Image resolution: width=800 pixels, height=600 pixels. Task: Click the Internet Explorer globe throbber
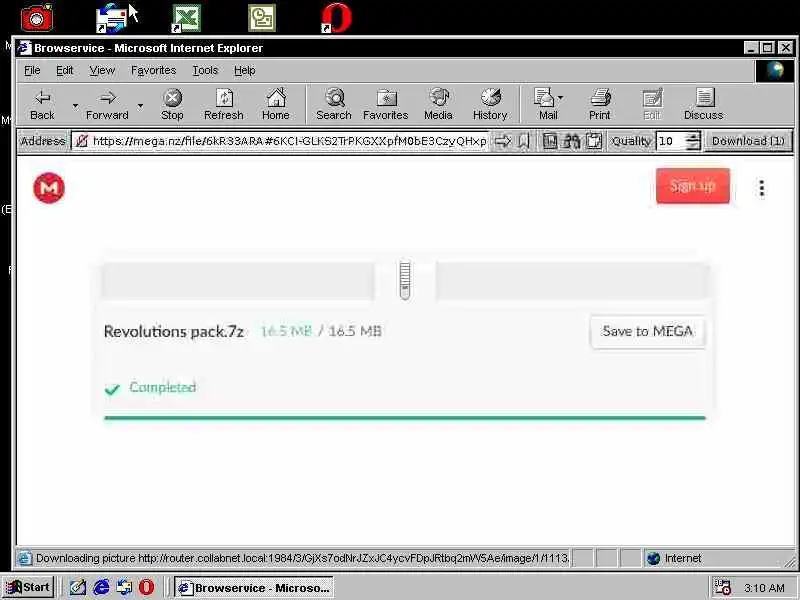pos(774,70)
